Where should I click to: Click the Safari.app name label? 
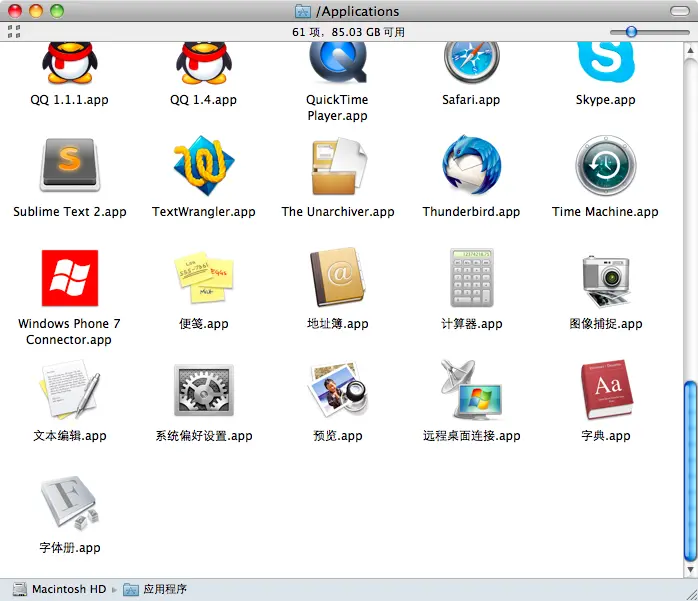(471, 100)
